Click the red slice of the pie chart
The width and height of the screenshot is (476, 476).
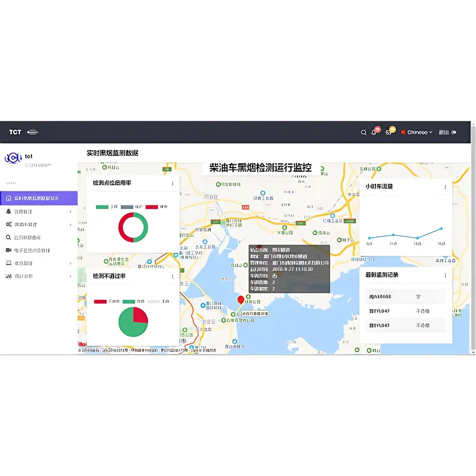pos(139,315)
